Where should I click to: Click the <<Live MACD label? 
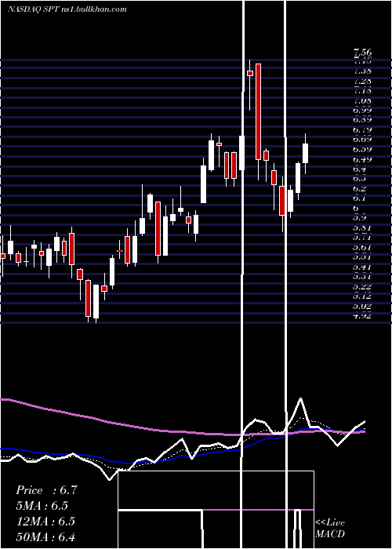(330, 528)
